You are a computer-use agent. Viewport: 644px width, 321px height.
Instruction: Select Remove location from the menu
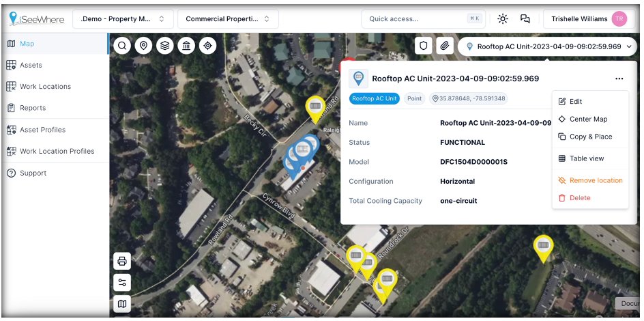[590, 180]
